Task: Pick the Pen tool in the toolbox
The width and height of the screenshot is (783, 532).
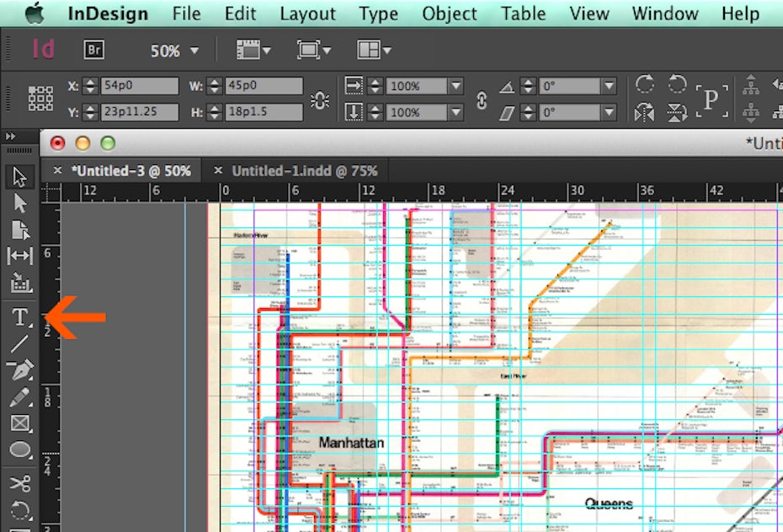Action: coord(20,370)
